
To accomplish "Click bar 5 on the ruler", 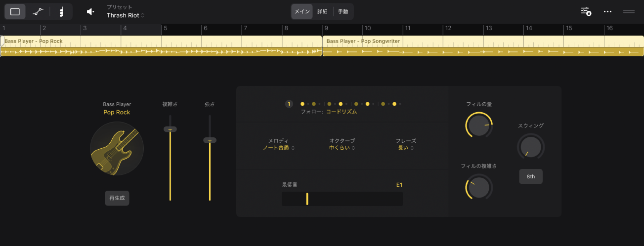I will (166, 29).
